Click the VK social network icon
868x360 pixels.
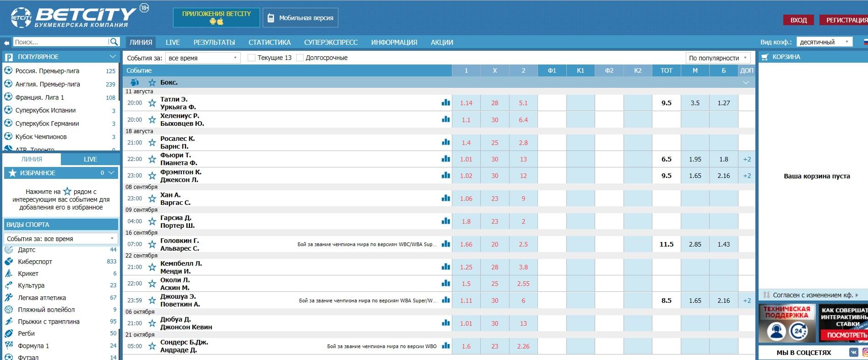(854, 352)
